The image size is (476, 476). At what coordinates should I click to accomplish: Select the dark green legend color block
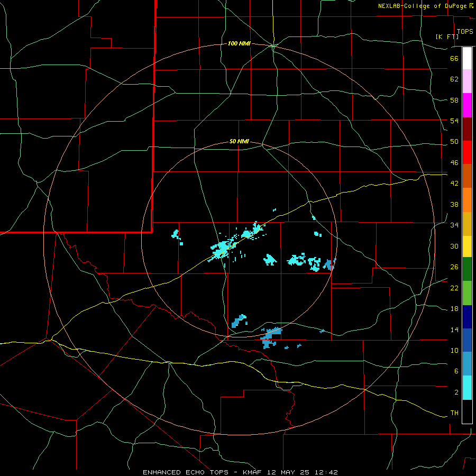click(x=467, y=269)
